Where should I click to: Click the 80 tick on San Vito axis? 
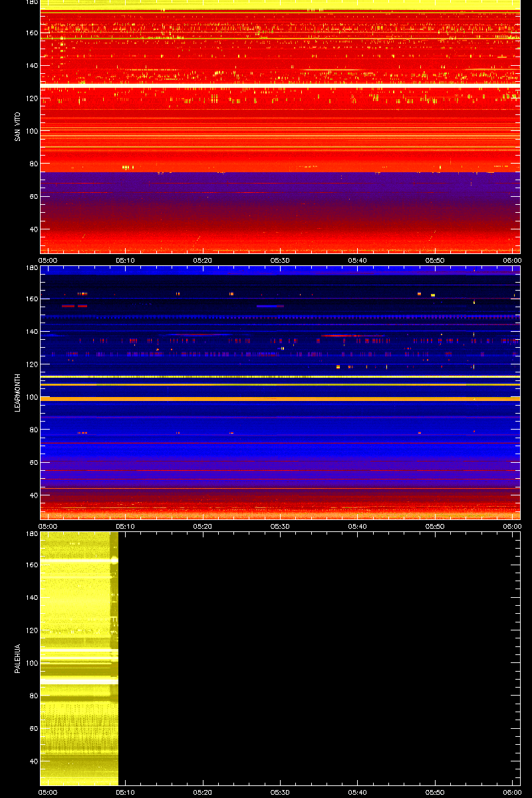pos(33,164)
